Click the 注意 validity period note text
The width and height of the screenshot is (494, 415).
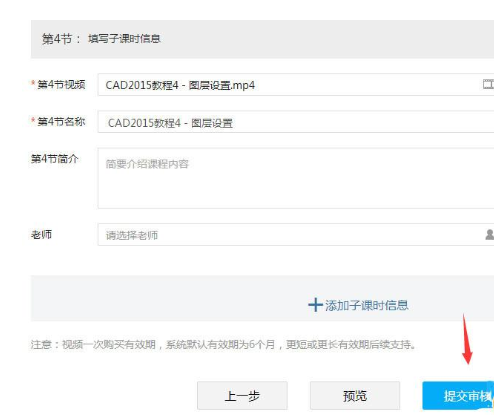pos(223,344)
